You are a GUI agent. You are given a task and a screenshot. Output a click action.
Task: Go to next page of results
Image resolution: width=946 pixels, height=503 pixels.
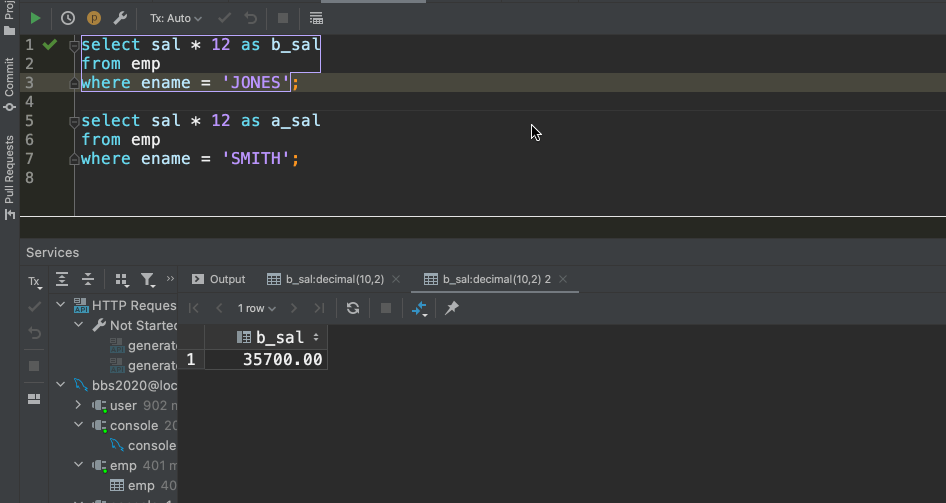(x=294, y=308)
